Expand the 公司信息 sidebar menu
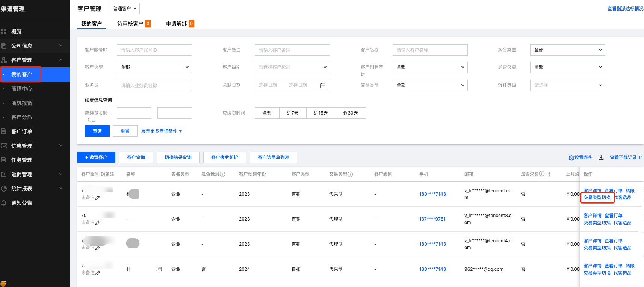644x287 pixels. click(61, 45)
